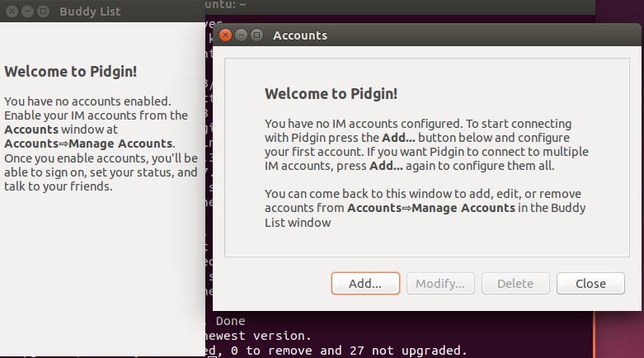
Task: Click the disabled Delete button
Action: 515,283
